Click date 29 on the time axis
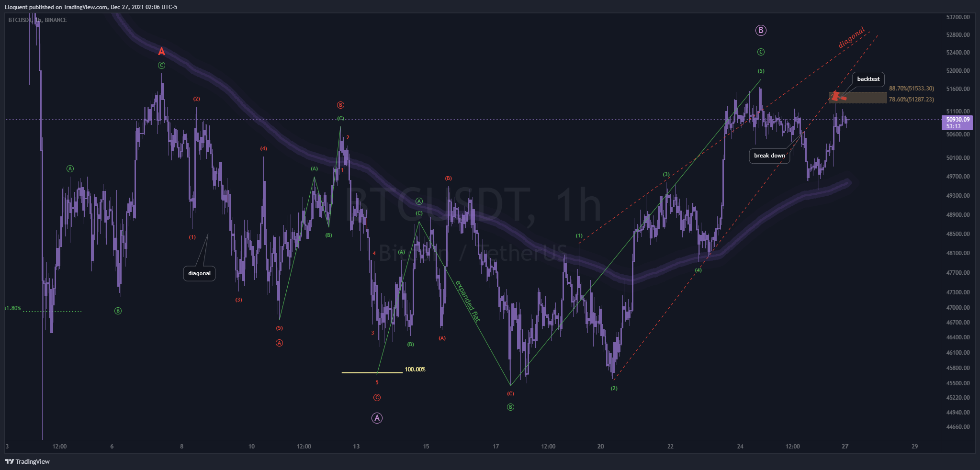Screen dimensions: 980x470 pos(915,447)
